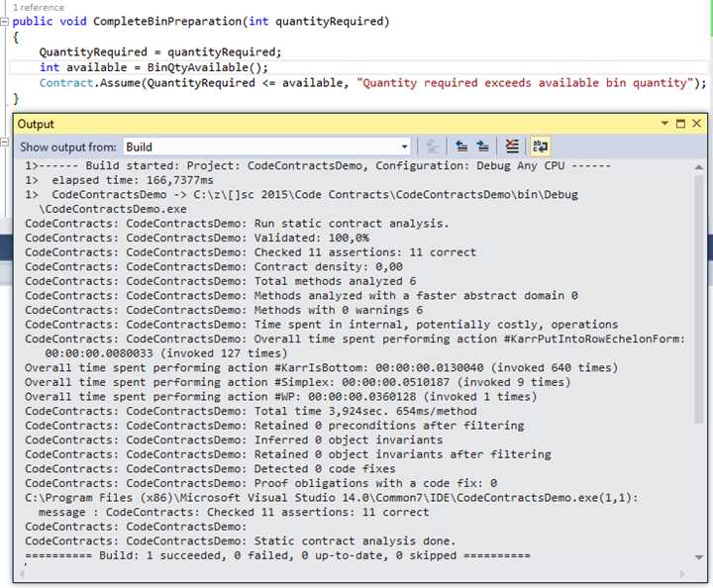
Task: Click the '#WP' overall time line
Action: (x=281, y=397)
